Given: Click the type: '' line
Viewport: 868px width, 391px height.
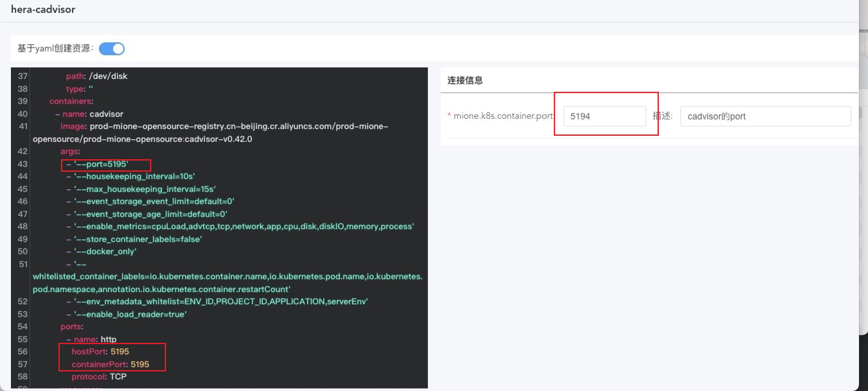Looking at the screenshot, I should [x=80, y=89].
